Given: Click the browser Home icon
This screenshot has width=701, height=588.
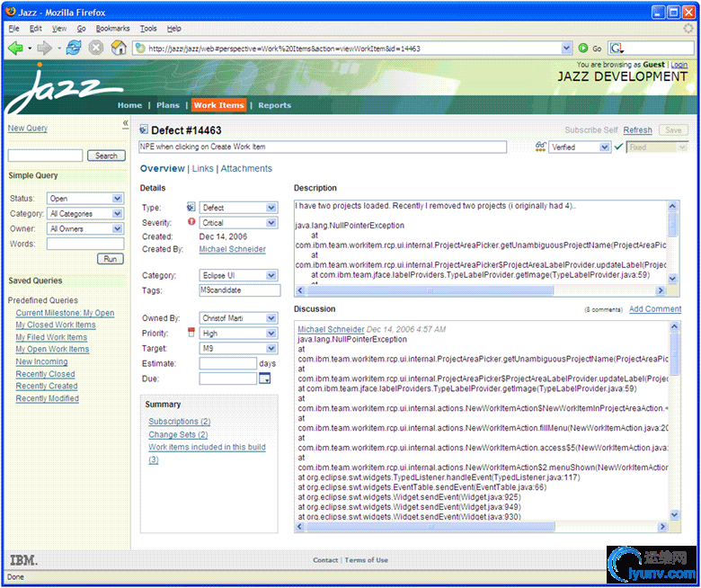Looking at the screenshot, I should click(119, 48).
